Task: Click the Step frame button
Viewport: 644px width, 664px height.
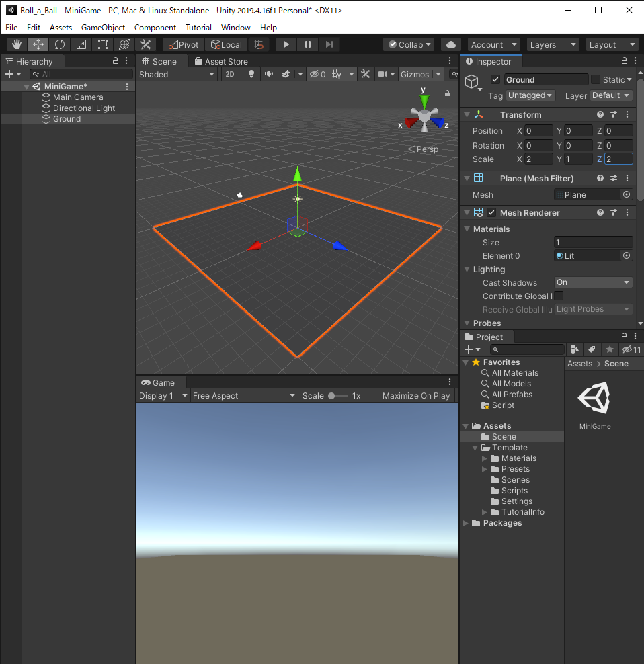Action: click(x=329, y=44)
